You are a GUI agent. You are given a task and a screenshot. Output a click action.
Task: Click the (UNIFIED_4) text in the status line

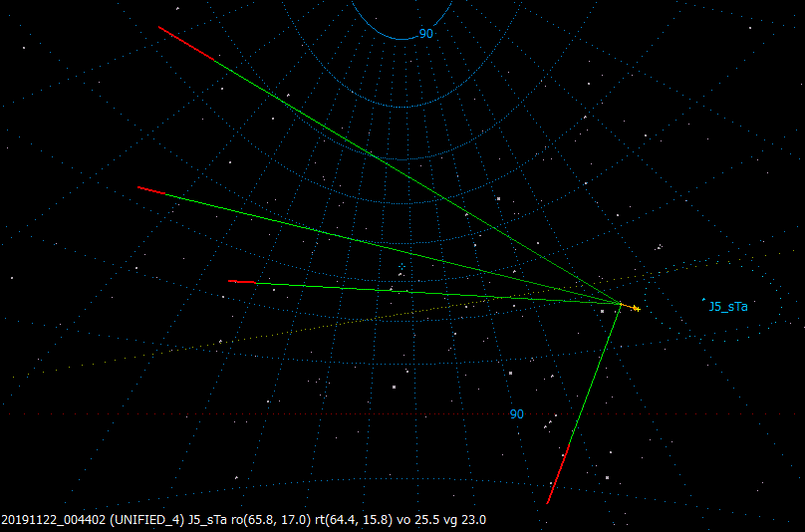[x=146, y=520]
